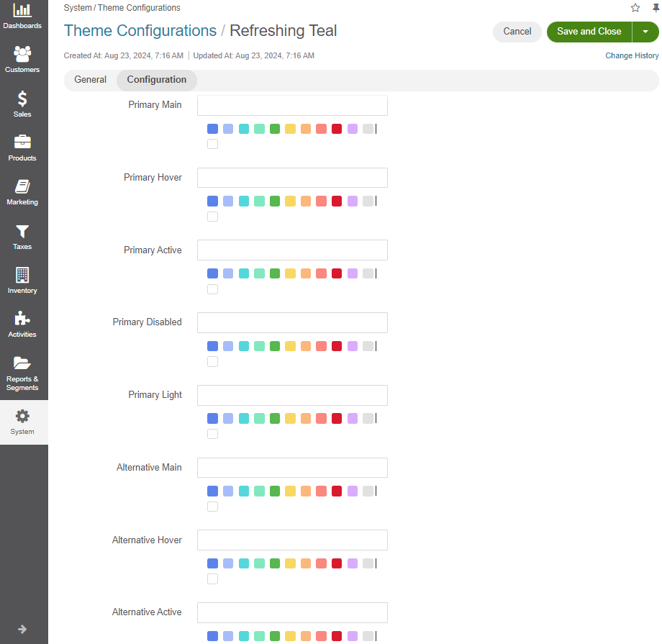Open the Products briefcase icon

click(22, 142)
